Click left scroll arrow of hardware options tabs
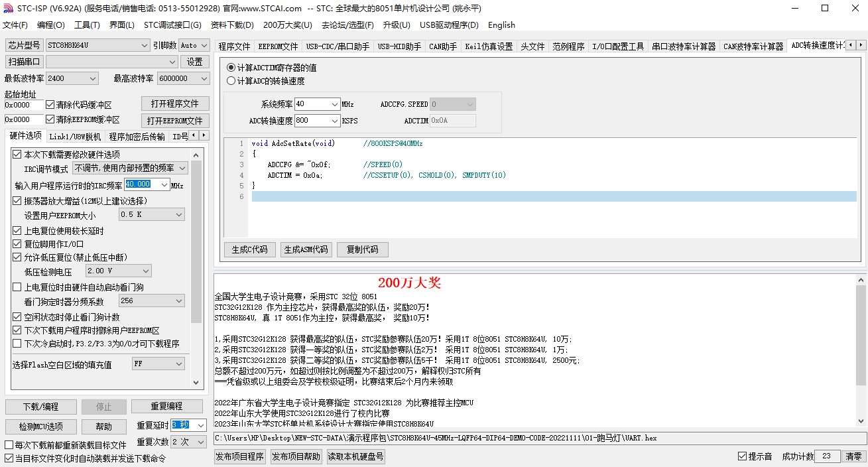This screenshot has height=467, width=868. click(194, 135)
